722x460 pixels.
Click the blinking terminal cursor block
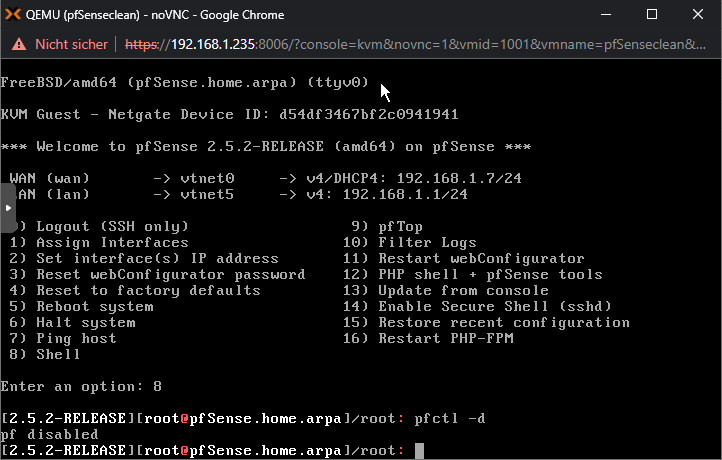419,451
